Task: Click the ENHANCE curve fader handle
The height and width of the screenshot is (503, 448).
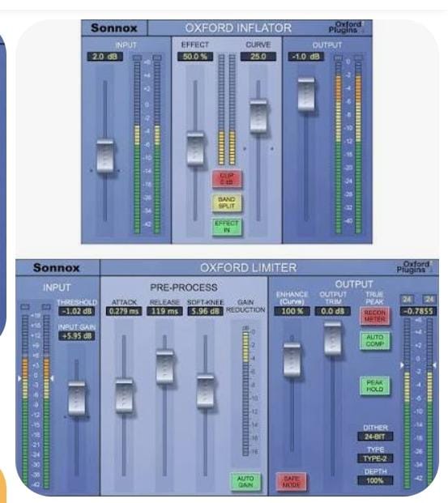Action: click(x=292, y=360)
